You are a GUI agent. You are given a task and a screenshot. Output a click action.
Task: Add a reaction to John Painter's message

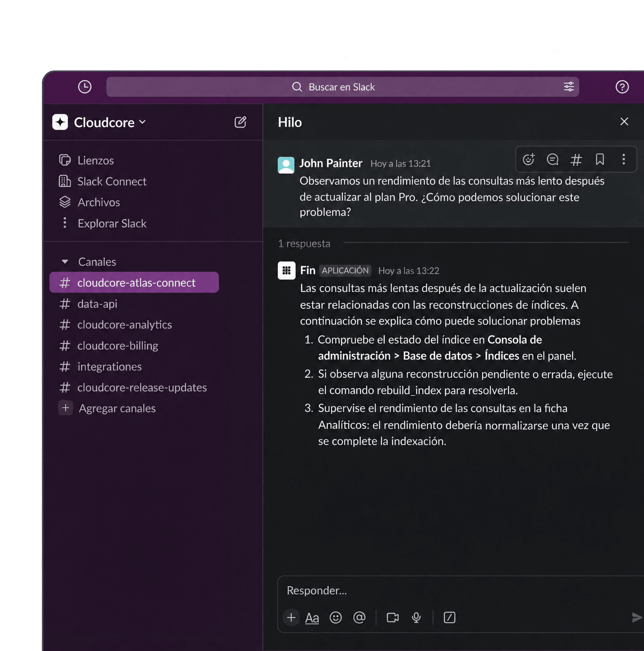(x=529, y=159)
